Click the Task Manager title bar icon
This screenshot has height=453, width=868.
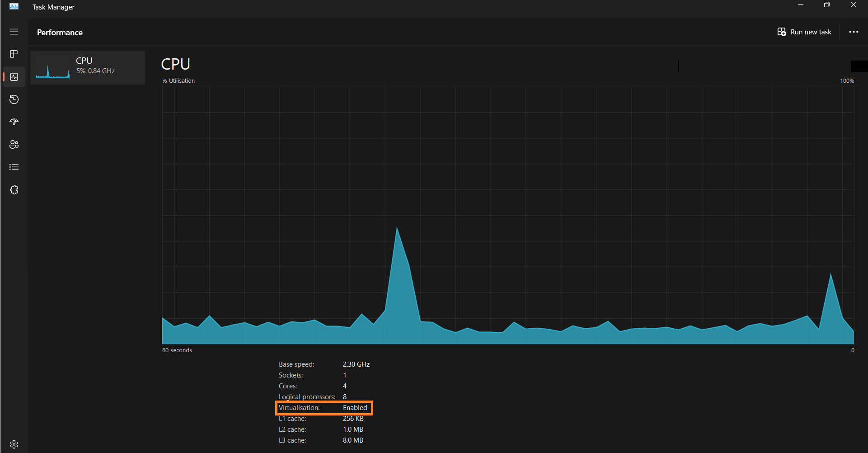point(14,7)
